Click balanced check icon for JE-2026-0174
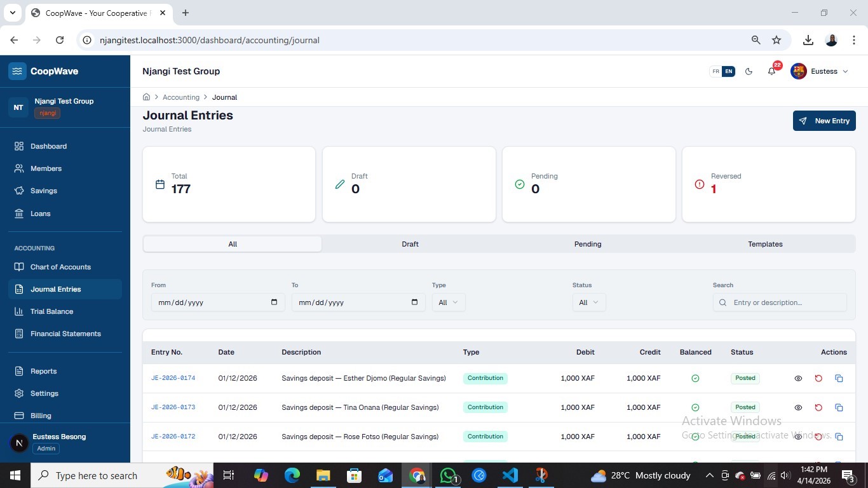This screenshot has width=868, height=488. point(695,378)
